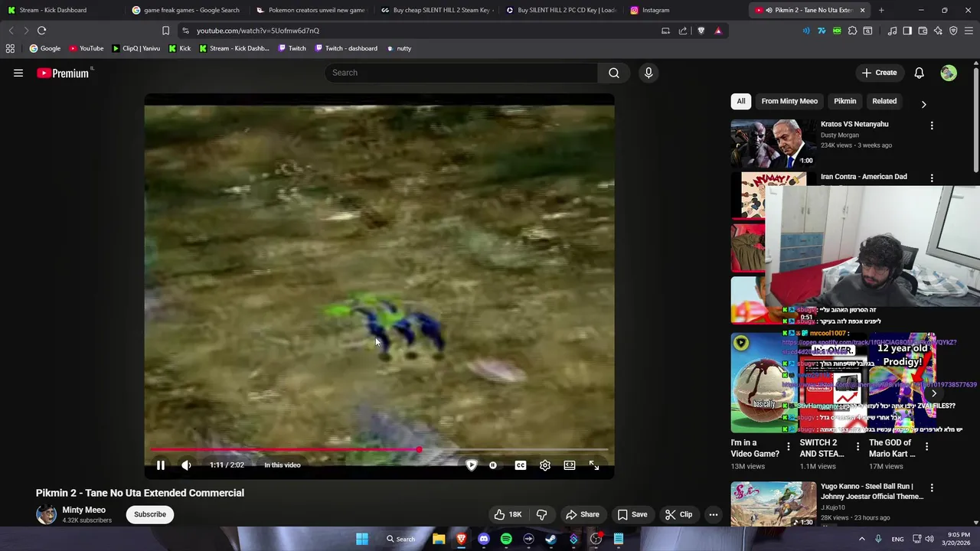This screenshot has width=980, height=551.
Task: Open the Leo AI sparkle icon
Action: click(938, 31)
